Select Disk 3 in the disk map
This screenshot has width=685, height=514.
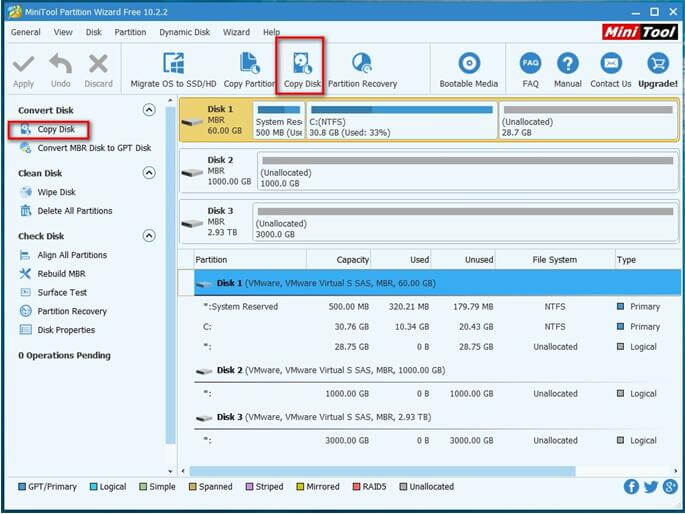tap(215, 222)
